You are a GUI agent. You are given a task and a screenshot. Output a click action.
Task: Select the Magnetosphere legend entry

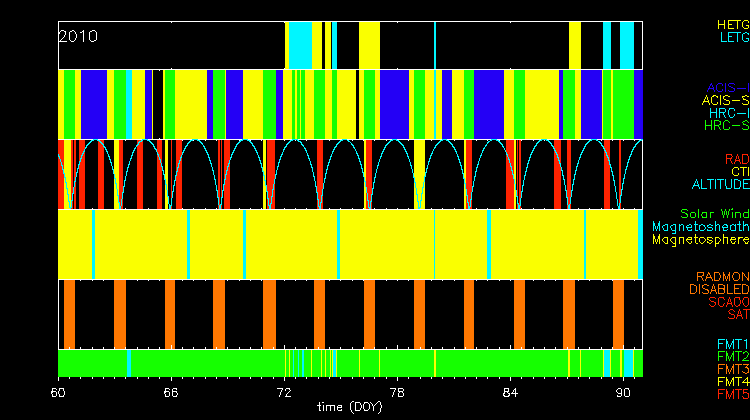point(700,240)
